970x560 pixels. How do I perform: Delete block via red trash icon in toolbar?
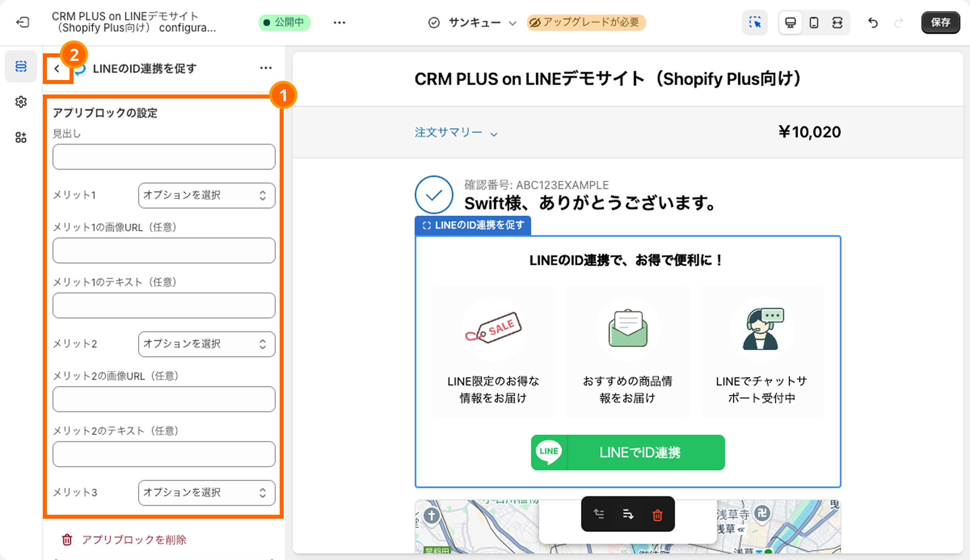pos(658,515)
